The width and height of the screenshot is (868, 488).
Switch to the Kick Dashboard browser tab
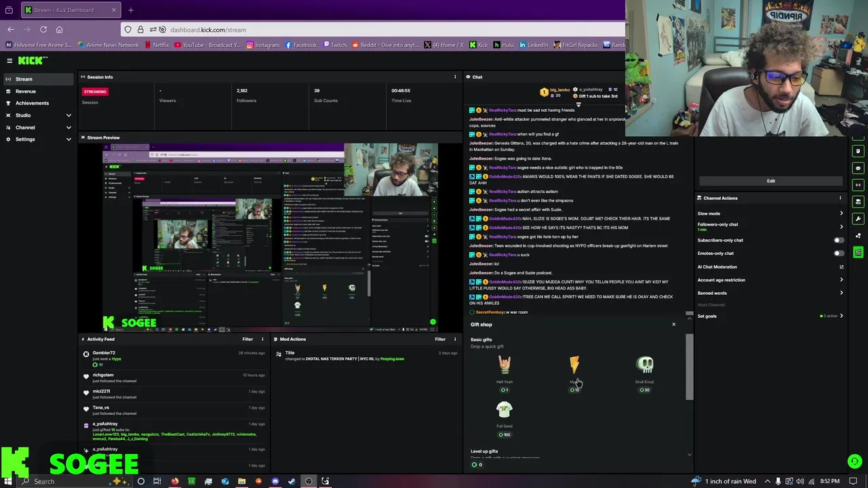click(70, 10)
